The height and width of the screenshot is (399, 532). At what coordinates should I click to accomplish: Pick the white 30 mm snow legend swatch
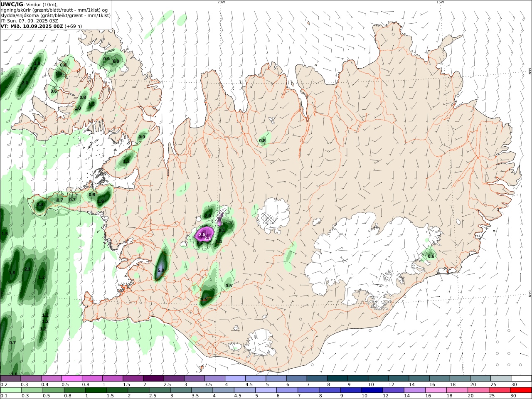click(521, 379)
